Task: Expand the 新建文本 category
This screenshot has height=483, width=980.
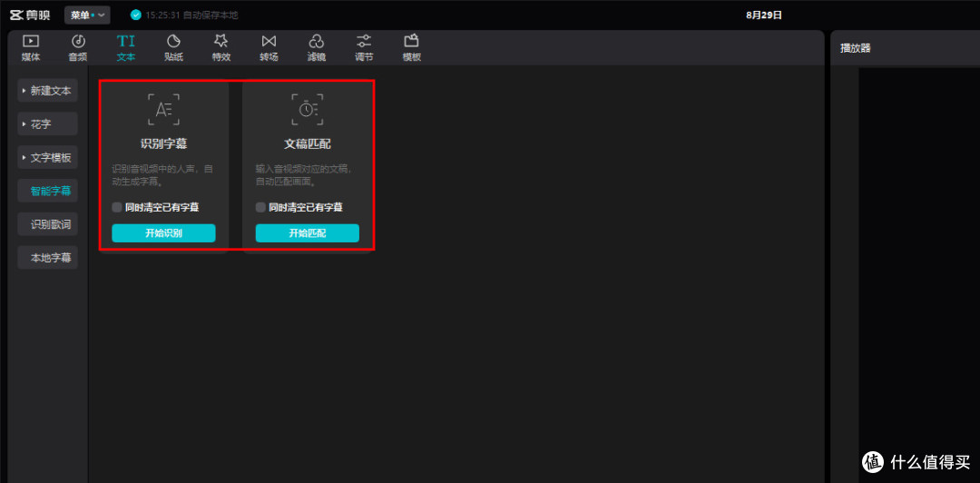Action: pos(47,91)
